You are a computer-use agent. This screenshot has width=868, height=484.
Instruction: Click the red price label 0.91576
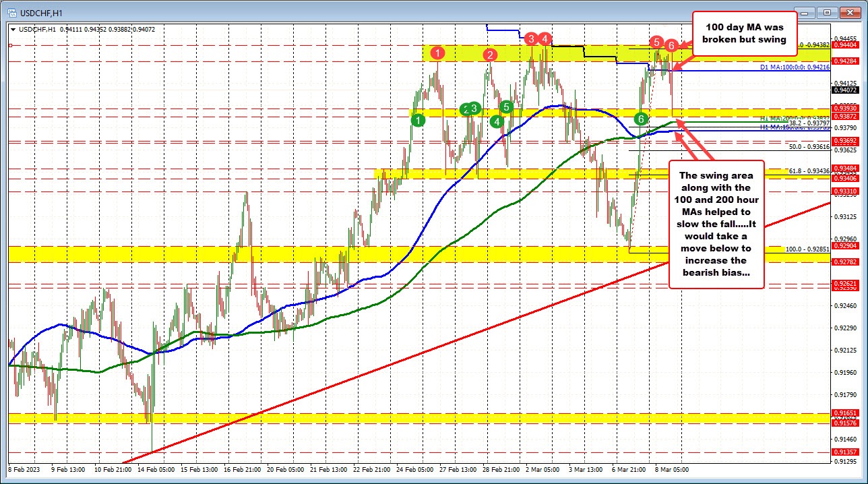click(844, 423)
